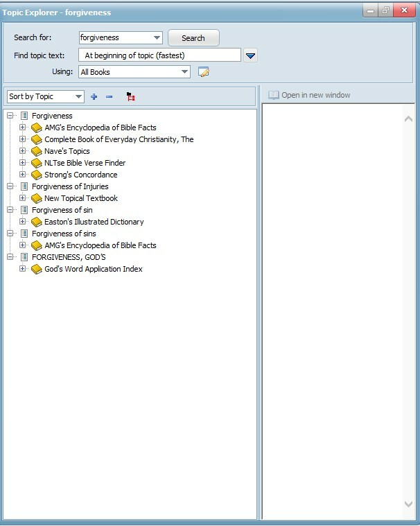
Task: Collapse the top Forgiveness topic node
Action: [x=10, y=116]
